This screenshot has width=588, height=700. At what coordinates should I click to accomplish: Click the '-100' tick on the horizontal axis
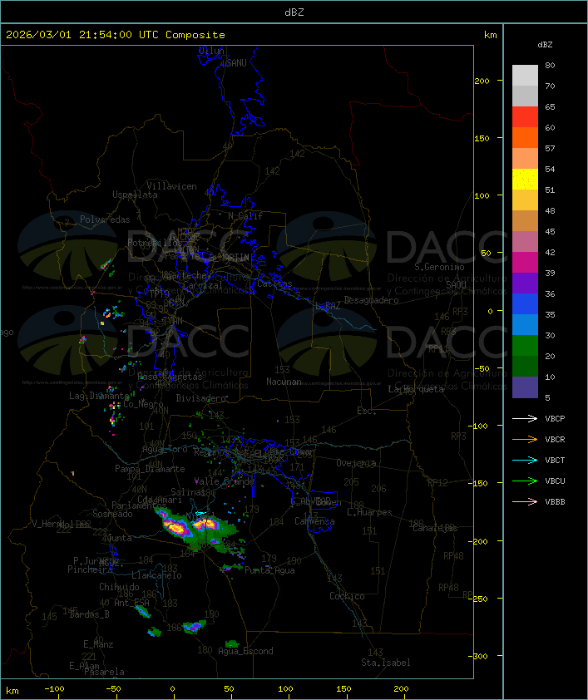(x=54, y=689)
